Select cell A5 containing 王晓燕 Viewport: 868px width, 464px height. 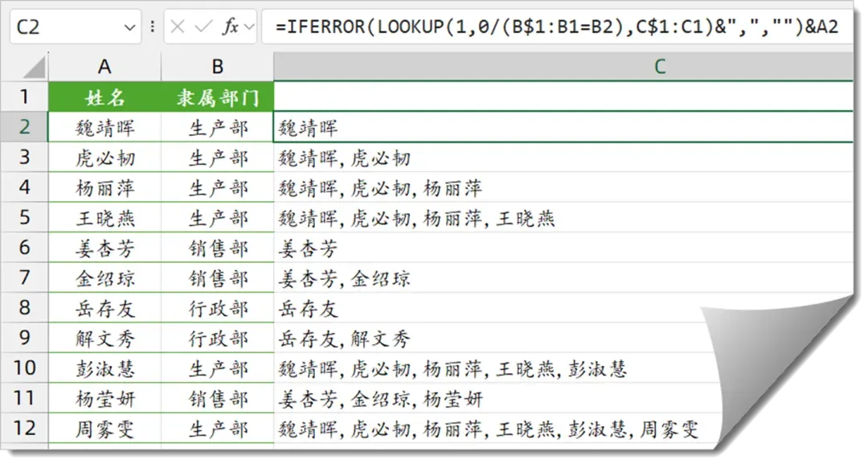104,217
